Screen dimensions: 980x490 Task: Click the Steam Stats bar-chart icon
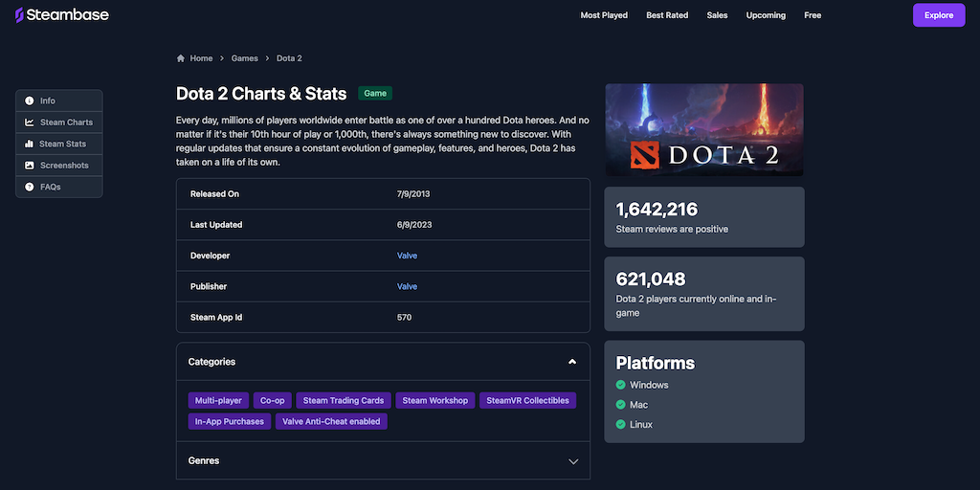pos(29,144)
